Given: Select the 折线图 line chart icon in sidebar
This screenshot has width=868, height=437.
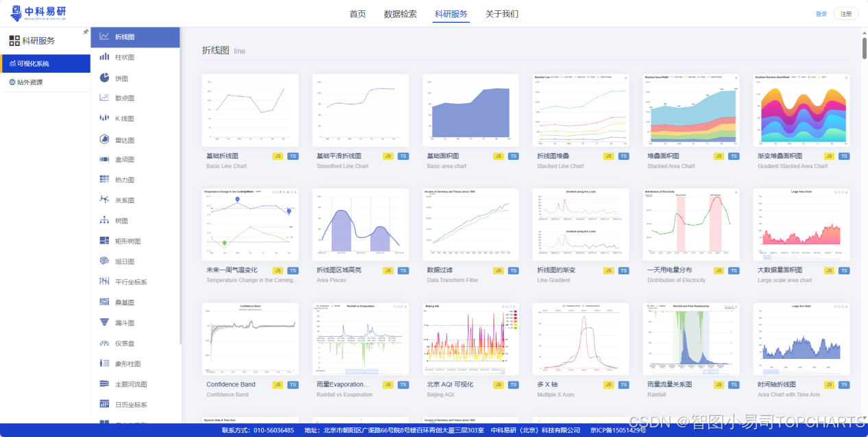Looking at the screenshot, I should tap(104, 36).
